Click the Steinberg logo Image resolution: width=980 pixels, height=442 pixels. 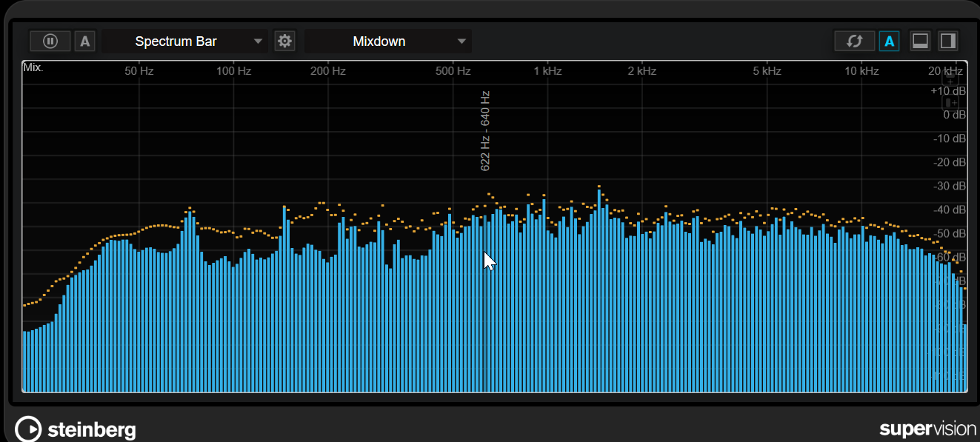(76, 429)
